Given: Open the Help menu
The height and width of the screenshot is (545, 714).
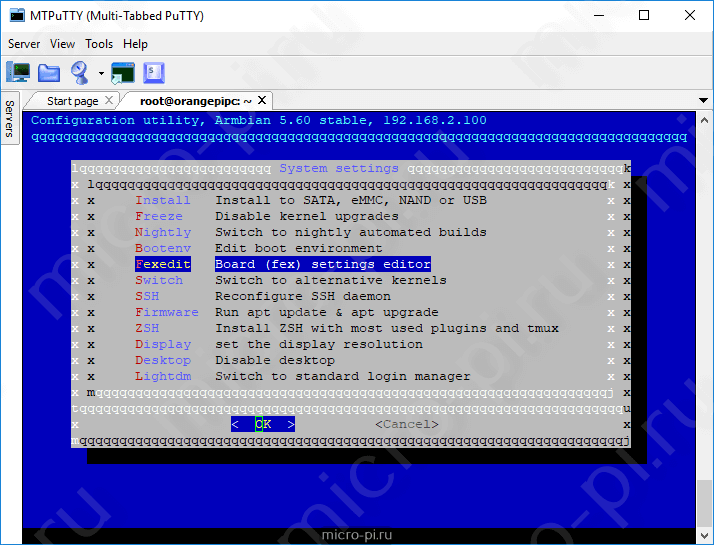Looking at the screenshot, I should 135,44.
